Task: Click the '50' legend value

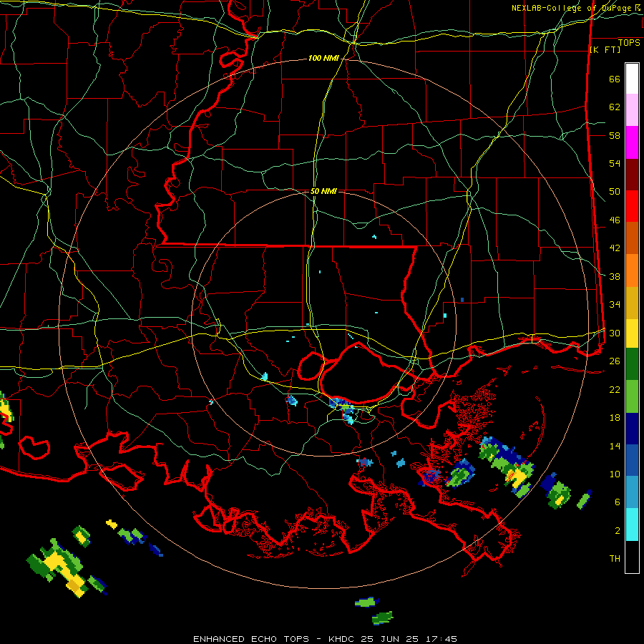Action: (615, 192)
